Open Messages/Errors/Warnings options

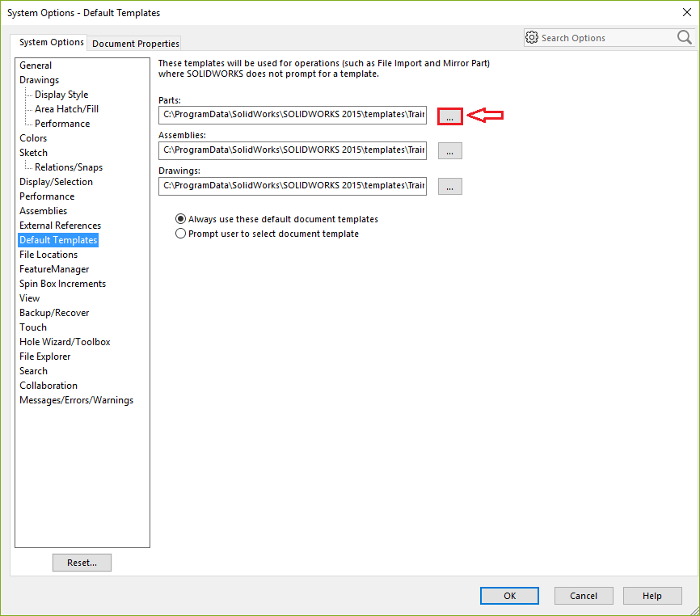76,400
